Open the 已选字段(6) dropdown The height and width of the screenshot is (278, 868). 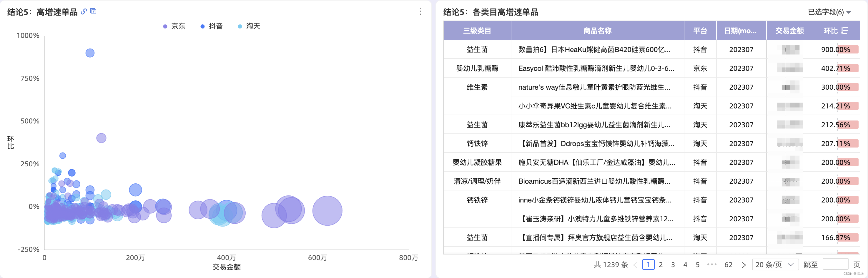click(829, 12)
